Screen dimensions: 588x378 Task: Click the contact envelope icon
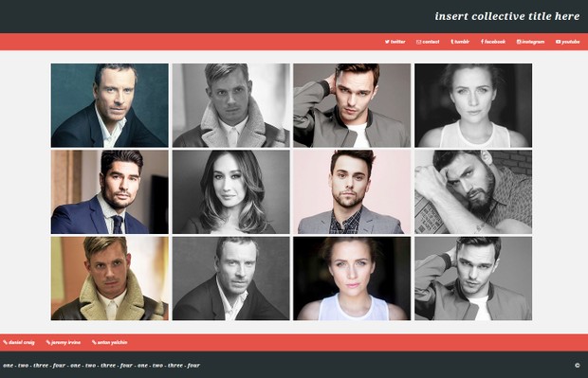pos(418,42)
